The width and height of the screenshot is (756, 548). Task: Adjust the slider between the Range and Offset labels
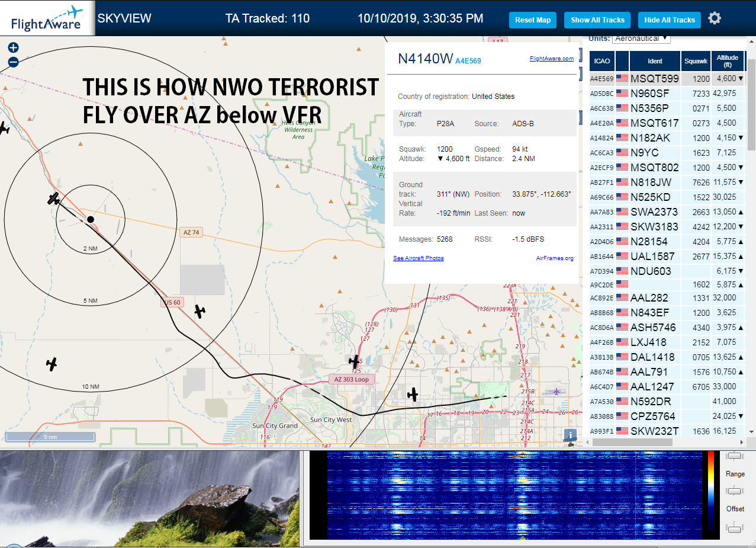[735, 491]
